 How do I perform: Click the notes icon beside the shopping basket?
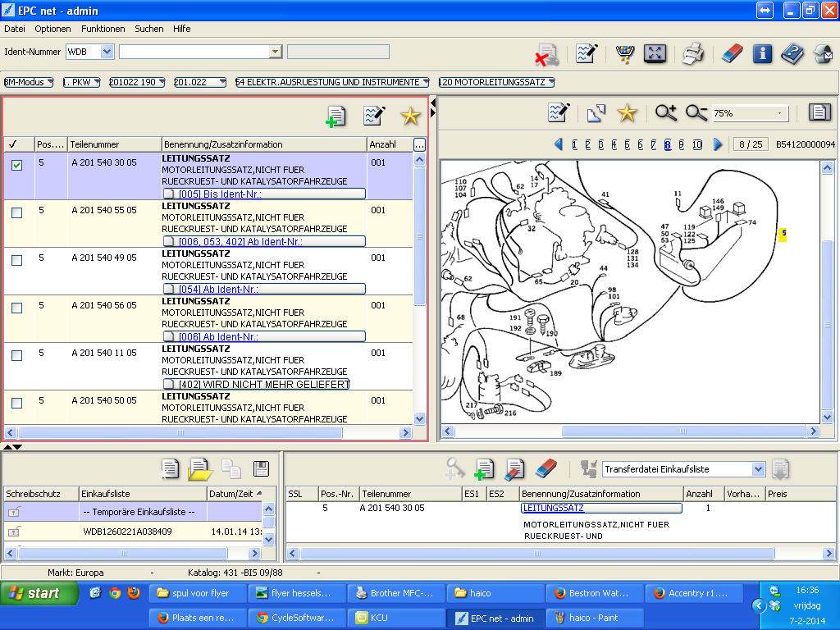coord(587,53)
